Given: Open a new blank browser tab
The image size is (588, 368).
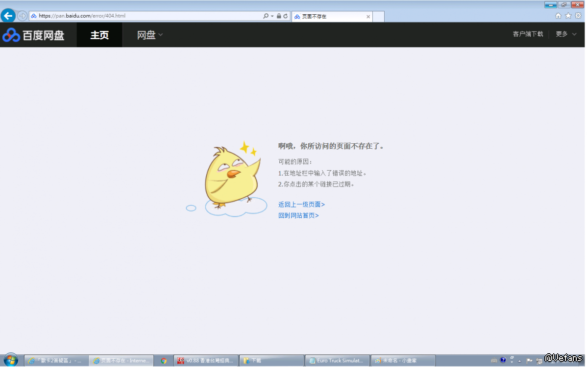Looking at the screenshot, I should click(x=378, y=16).
